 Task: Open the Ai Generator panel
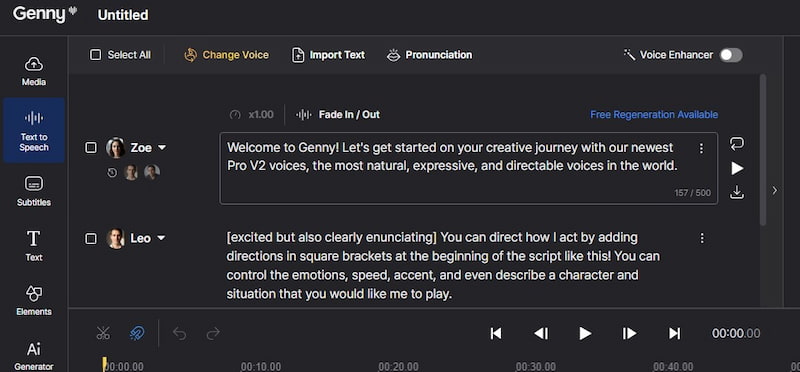(x=34, y=356)
